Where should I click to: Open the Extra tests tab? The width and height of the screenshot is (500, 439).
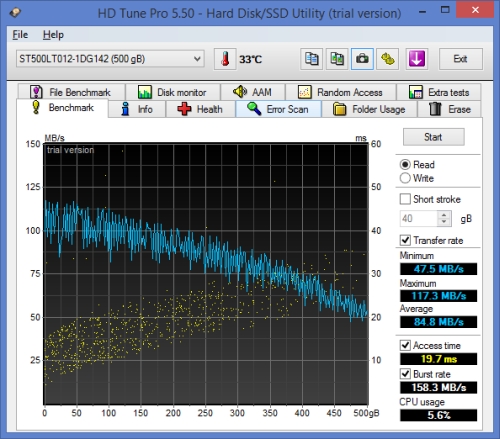(439, 92)
